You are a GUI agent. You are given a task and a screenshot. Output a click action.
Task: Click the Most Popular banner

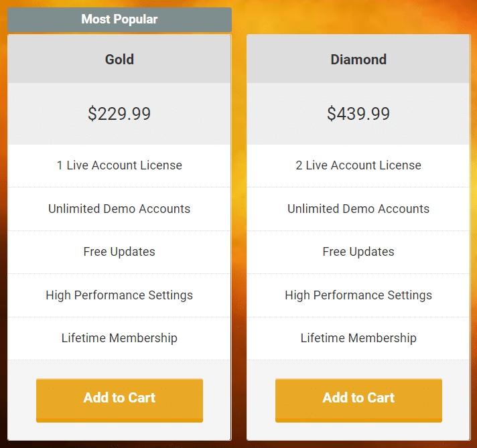[x=119, y=19]
